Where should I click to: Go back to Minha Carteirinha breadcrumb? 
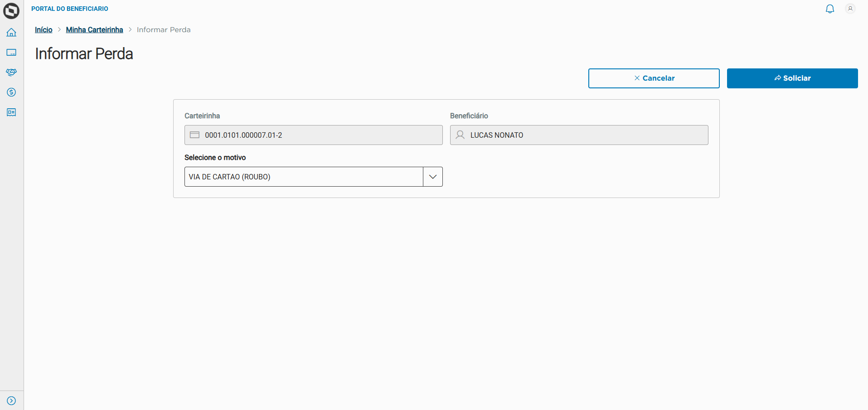click(94, 30)
